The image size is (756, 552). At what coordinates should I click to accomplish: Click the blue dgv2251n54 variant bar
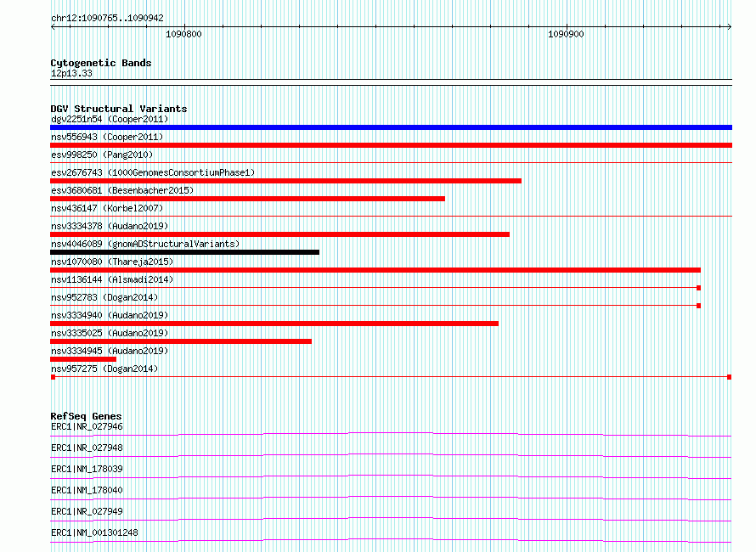391,127
